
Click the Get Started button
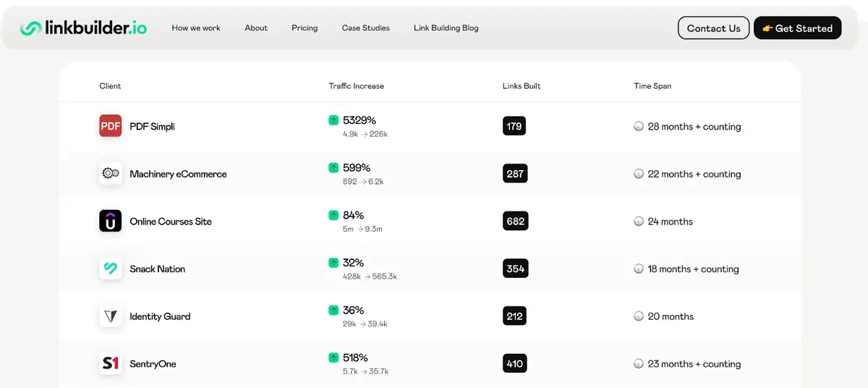tap(798, 28)
